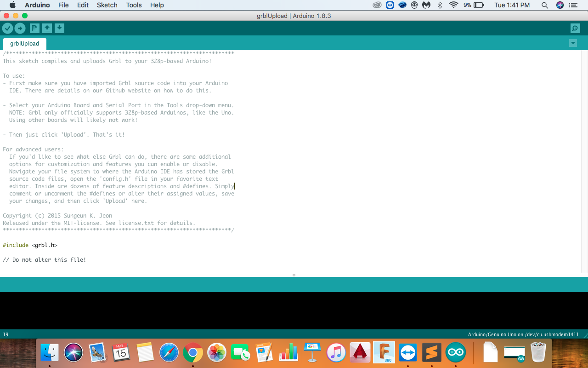Click line number 19 in status bar
Image resolution: width=588 pixels, height=368 pixels.
pos(6,334)
